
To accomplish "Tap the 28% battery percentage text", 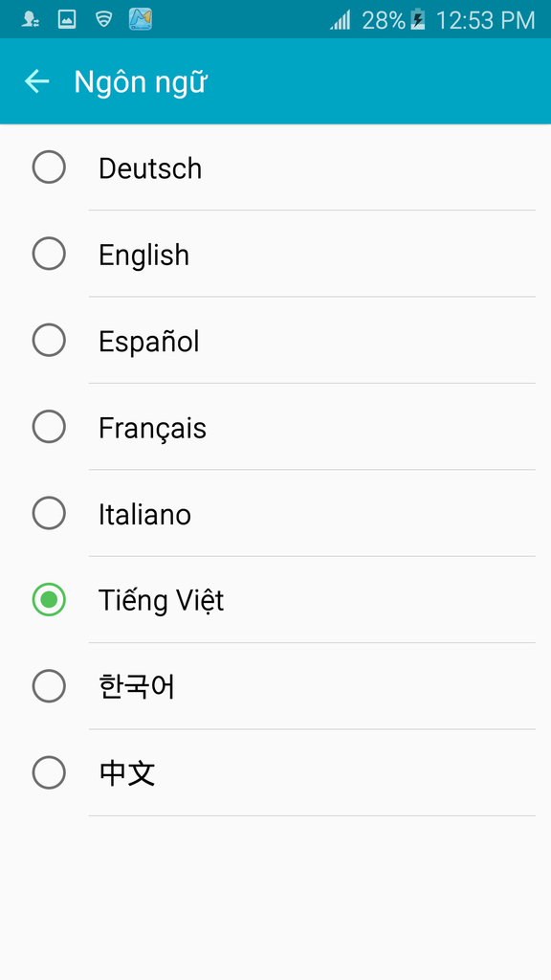I will tap(384, 21).
